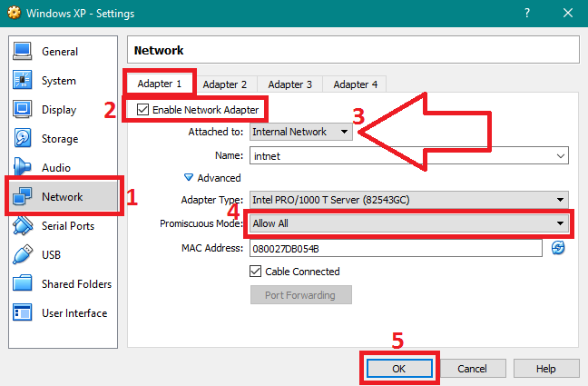Switch to the Adapter 3 tab
Screen dimensions: 588x386
(x=289, y=84)
